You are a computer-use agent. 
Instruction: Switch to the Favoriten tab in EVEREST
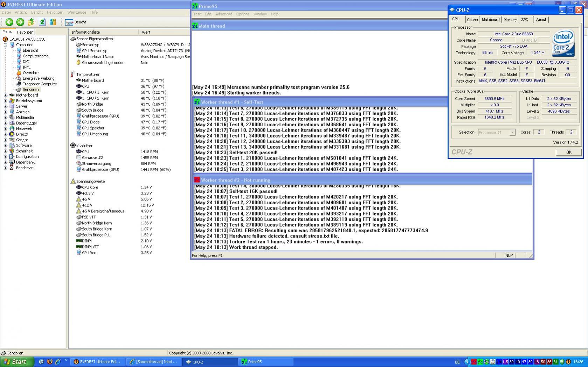[x=25, y=32]
